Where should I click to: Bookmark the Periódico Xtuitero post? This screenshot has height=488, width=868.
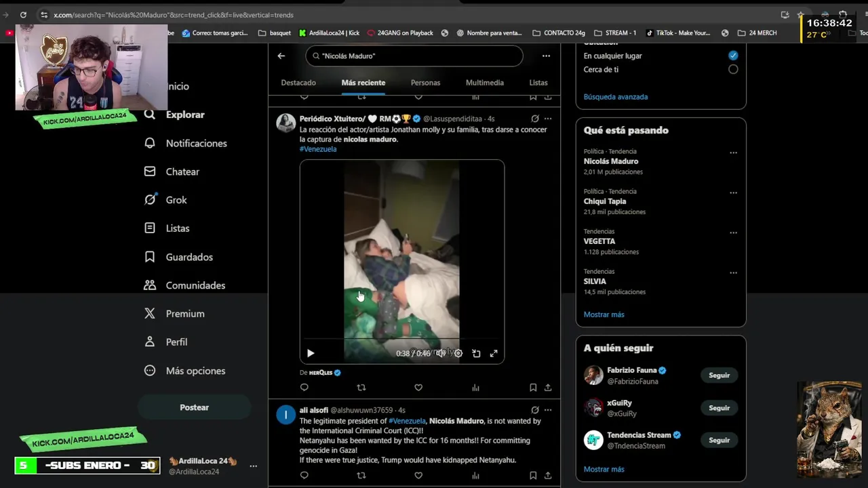[x=533, y=388]
